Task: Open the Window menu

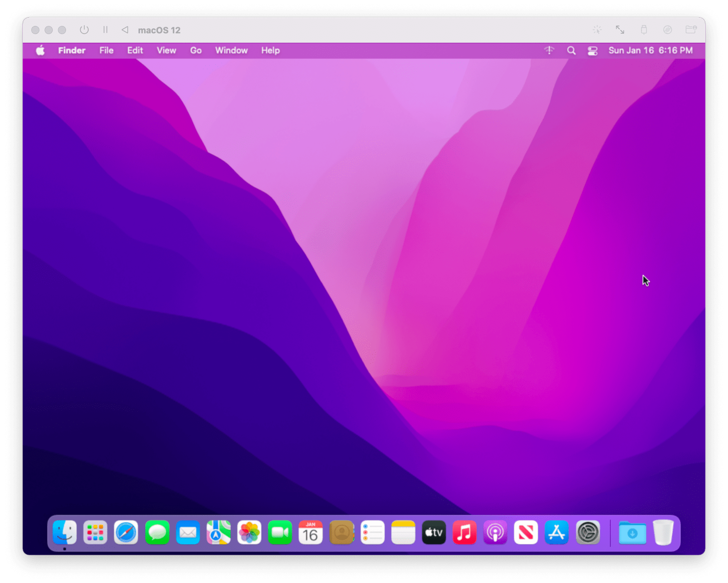Action: tap(232, 51)
